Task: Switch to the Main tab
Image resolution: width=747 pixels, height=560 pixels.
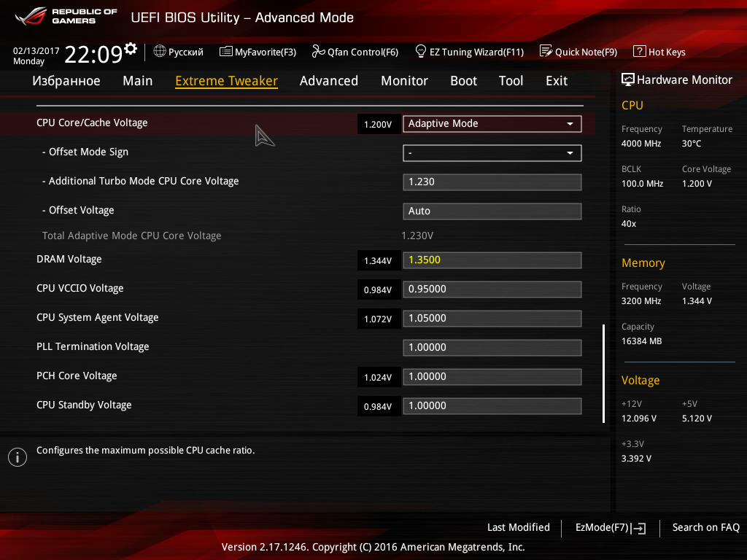Action: tap(138, 81)
